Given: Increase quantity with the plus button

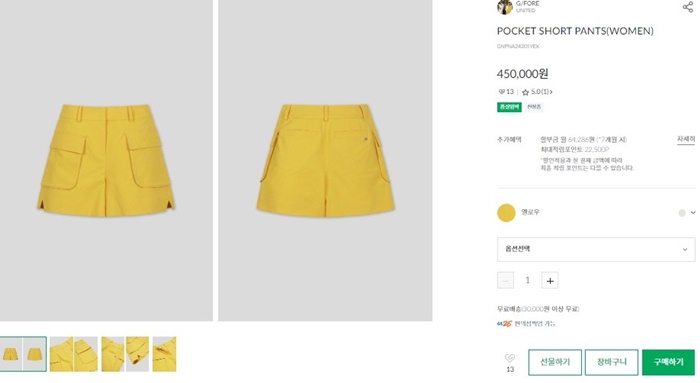Looking at the screenshot, I should click(550, 281).
